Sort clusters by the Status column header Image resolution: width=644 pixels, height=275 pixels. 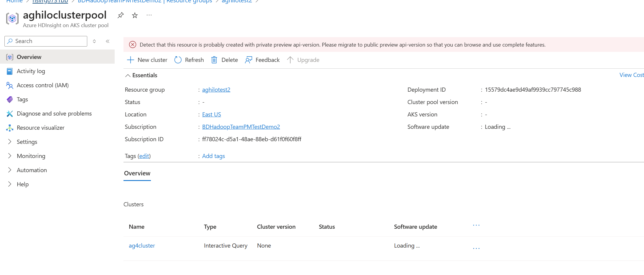pyautogui.click(x=327, y=227)
